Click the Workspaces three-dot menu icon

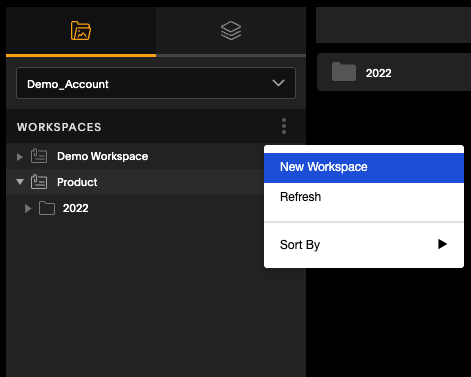click(284, 126)
